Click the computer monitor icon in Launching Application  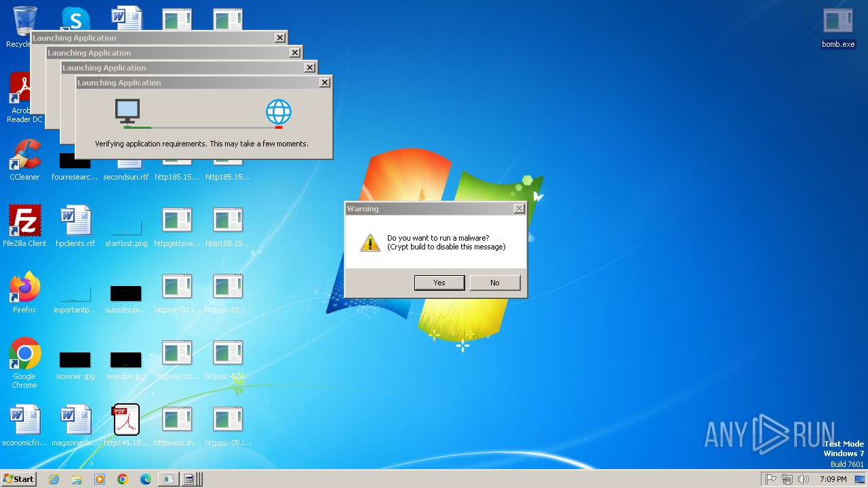coord(127,112)
